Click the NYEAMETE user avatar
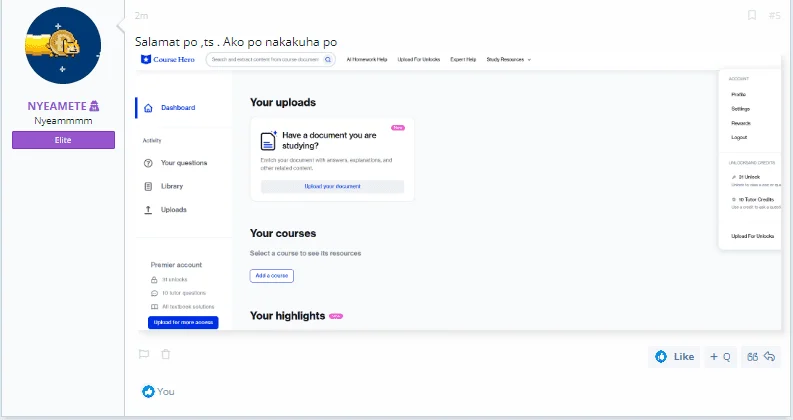The image size is (793, 420). pos(63,46)
